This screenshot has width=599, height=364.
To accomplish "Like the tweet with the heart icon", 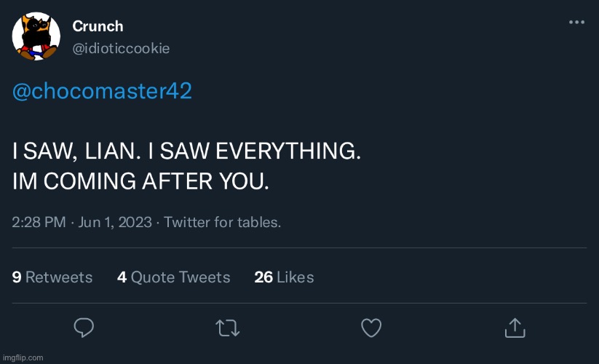I will pyautogui.click(x=371, y=328).
